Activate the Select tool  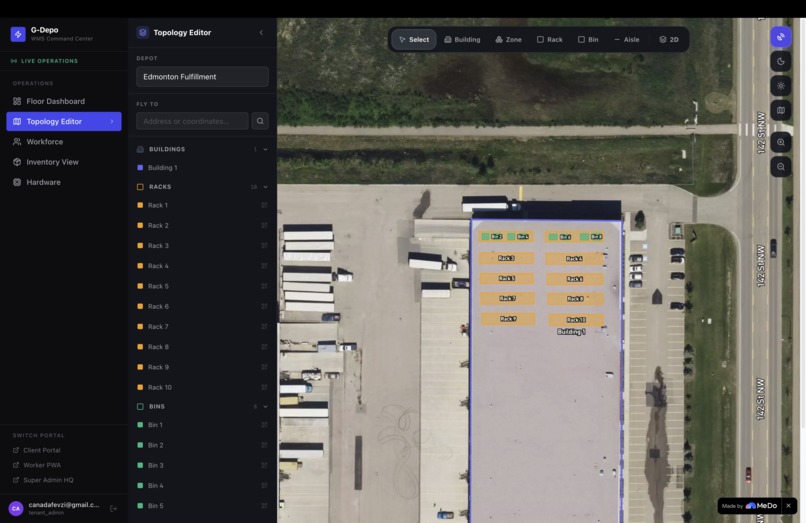coord(414,40)
